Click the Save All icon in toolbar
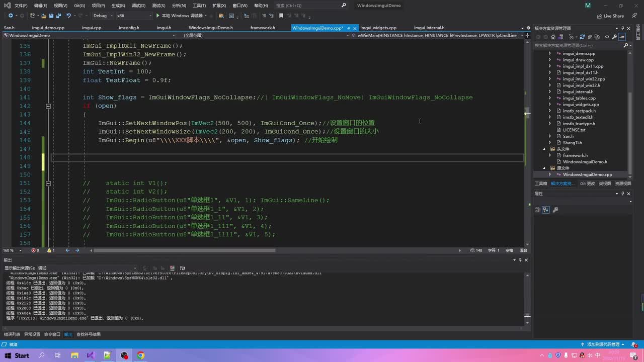The width and height of the screenshot is (644, 362). point(59,16)
